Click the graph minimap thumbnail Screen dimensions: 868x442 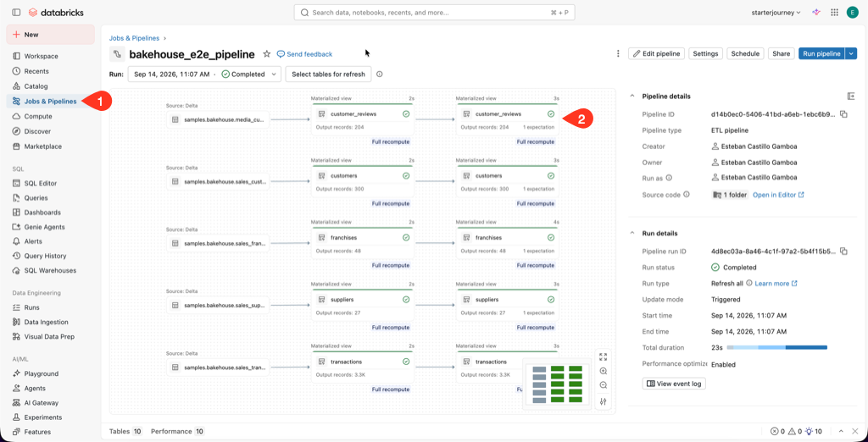(x=558, y=384)
